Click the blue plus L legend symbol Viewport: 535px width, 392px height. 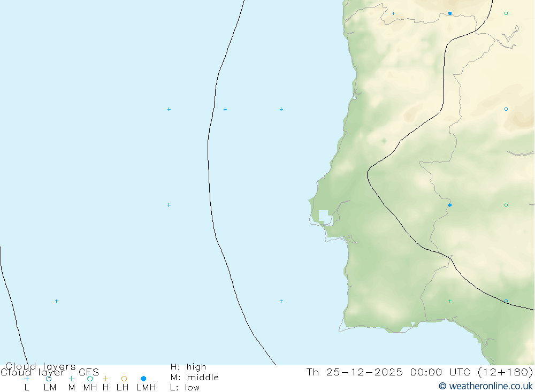(x=27, y=379)
